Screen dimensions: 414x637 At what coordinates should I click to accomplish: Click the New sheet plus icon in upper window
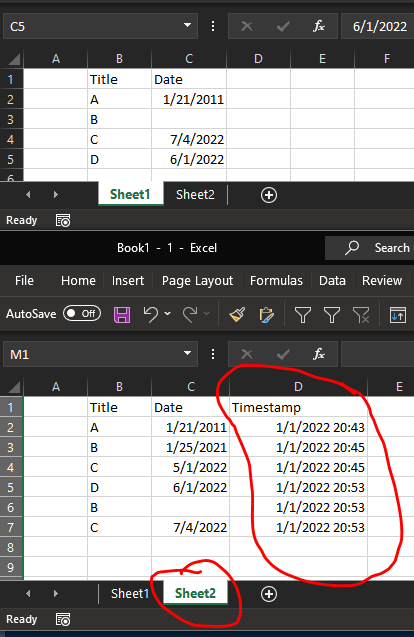pyautogui.click(x=269, y=195)
